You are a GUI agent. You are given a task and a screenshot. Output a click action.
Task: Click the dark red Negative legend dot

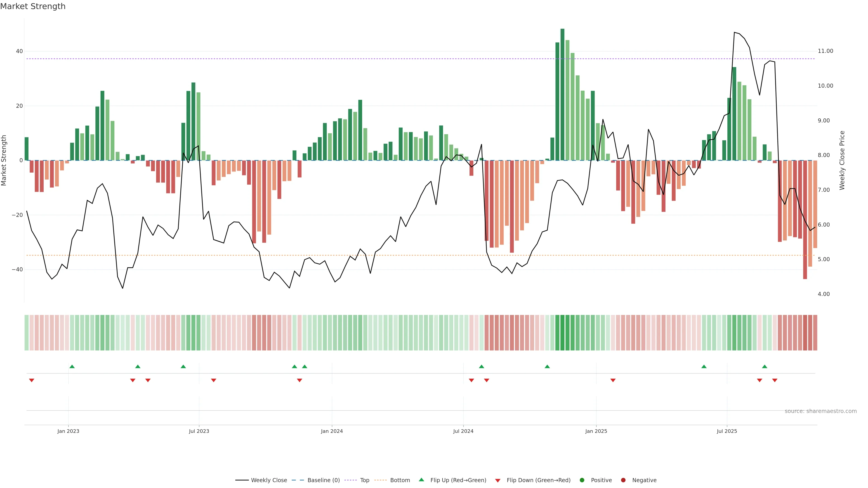[x=623, y=480]
